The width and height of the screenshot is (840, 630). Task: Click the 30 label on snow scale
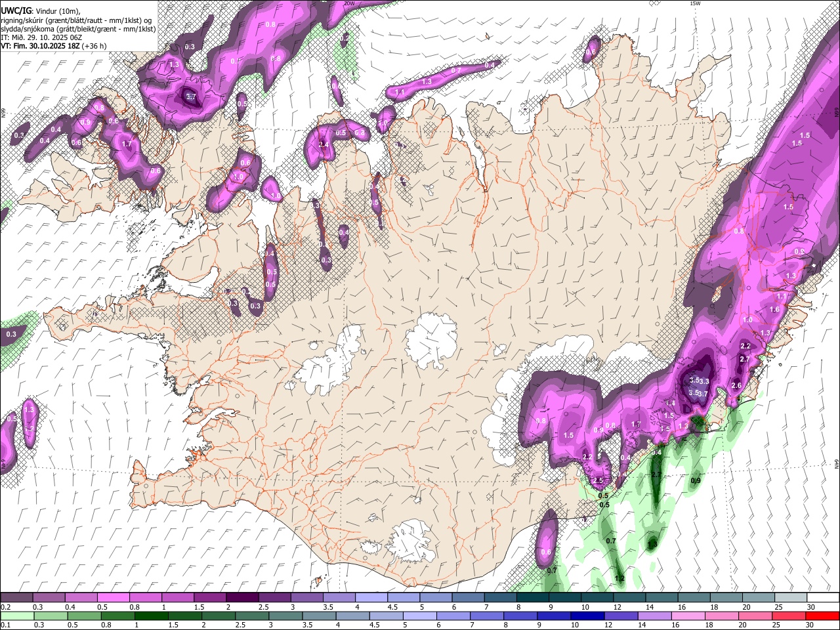811,607
